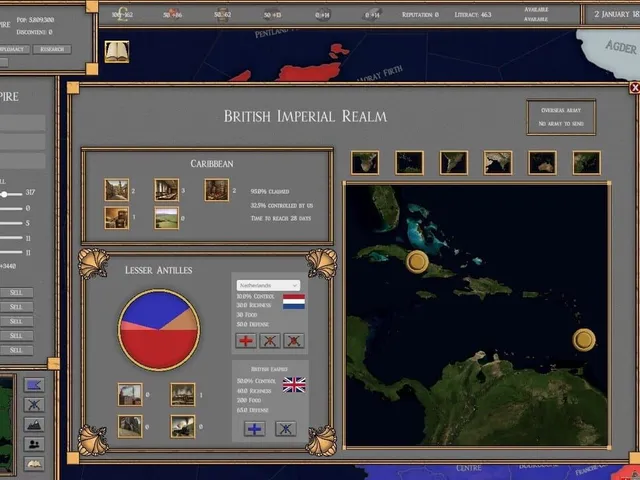Toggle the population map mode
Image resolution: width=640 pixels, height=480 pixels.
(x=34, y=444)
